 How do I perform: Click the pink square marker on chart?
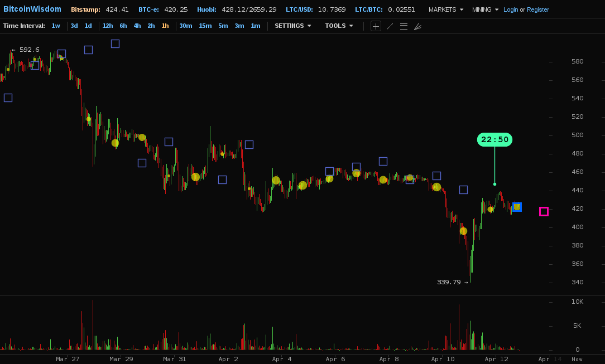pos(544,211)
